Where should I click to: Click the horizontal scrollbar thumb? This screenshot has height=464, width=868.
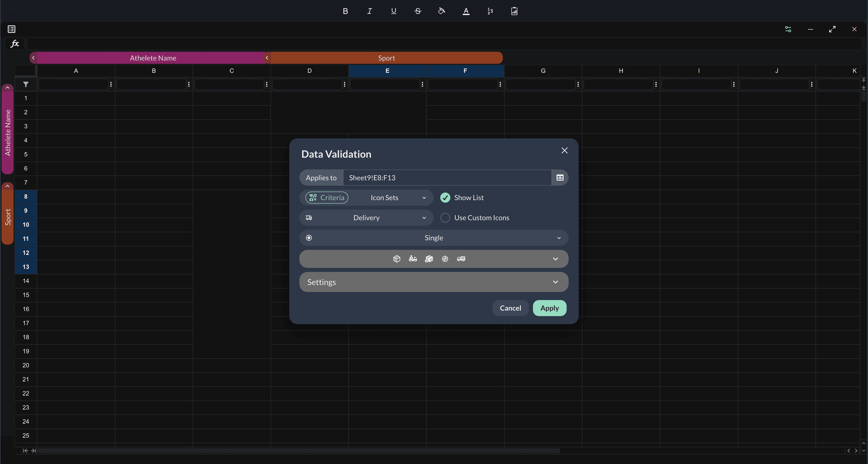[299, 450]
